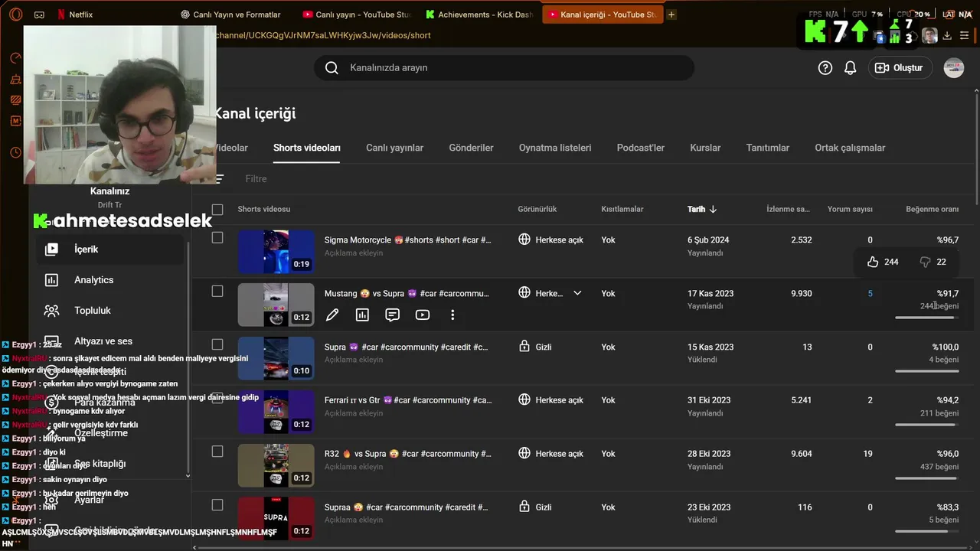
Task: Expand visibility dropdown on Mustang video row
Action: pyautogui.click(x=577, y=293)
